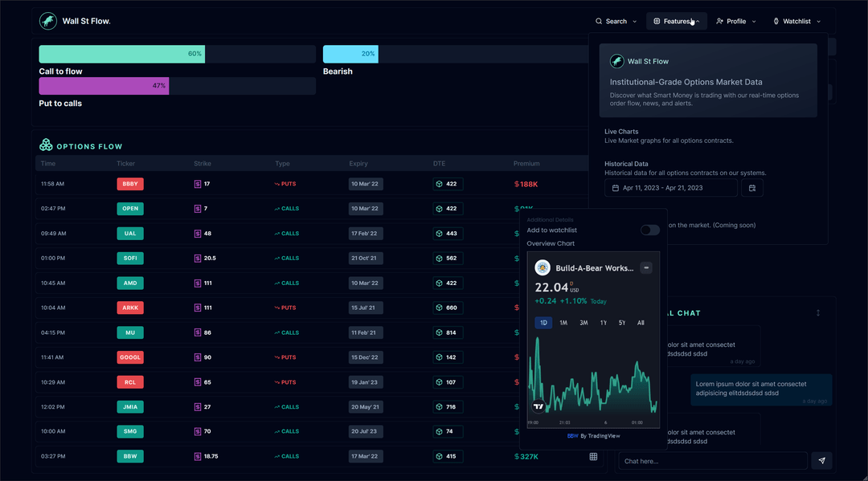
Task: Click the Build-A-Bear Works... chart title
Action: point(595,267)
